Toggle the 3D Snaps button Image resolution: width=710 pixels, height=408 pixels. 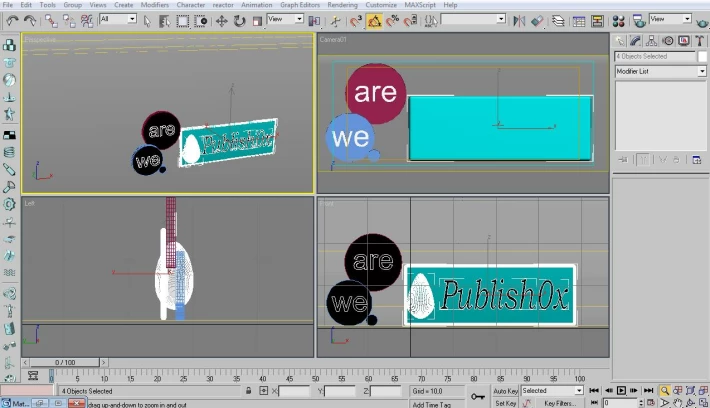[x=356, y=21]
